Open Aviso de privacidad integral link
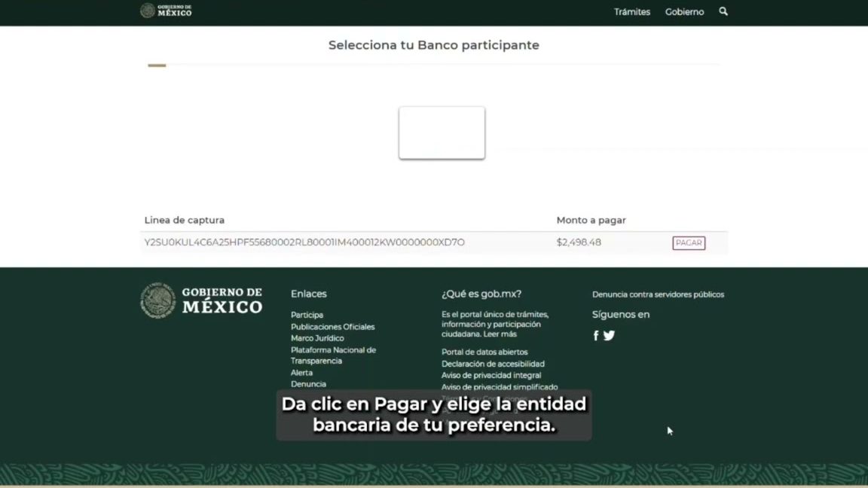This screenshot has width=868, height=488. [x=491, y=375]
